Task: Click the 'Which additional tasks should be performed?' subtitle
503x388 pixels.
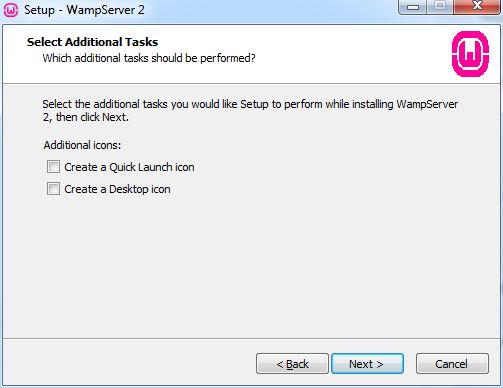Action: click(x=149, y=58)
